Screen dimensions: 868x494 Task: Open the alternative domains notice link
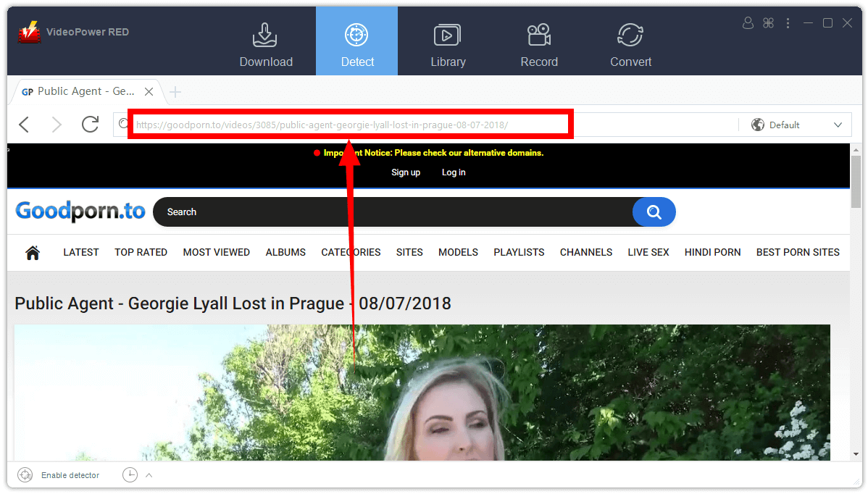coord(433,153)
